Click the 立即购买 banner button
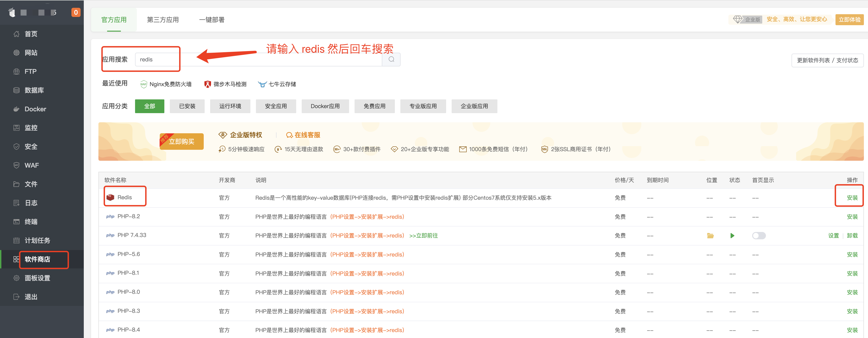Viewport: 868px width, 338px height. click(x=182, y=142)
